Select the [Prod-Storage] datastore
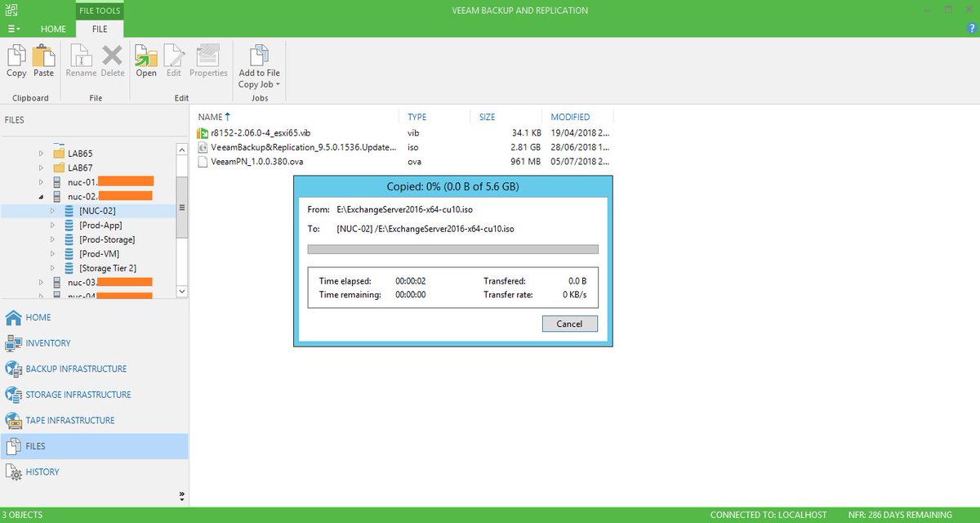 pos(107,239)
